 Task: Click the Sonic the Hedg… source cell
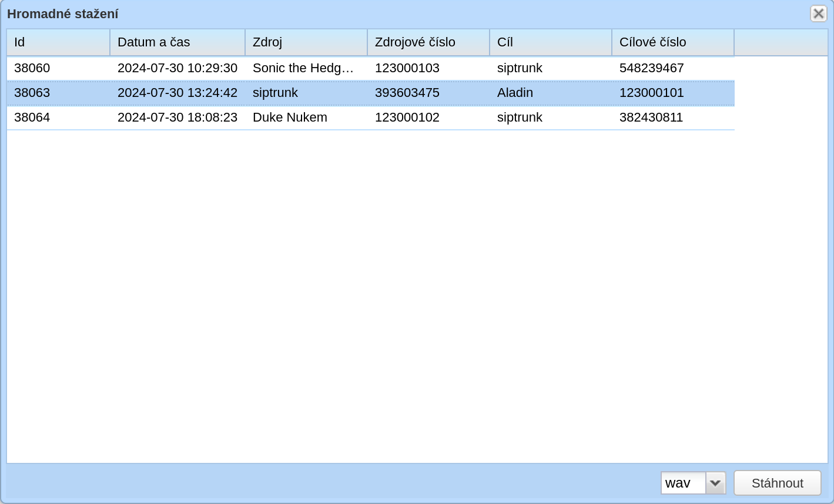pos(303,68)
